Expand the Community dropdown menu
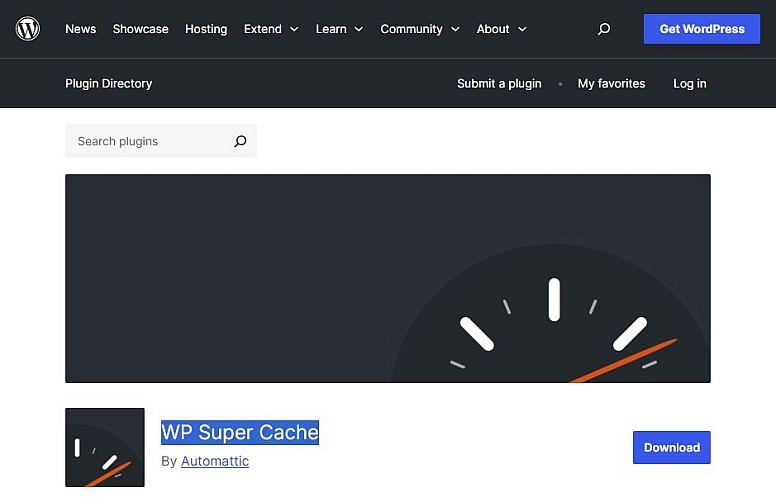This screenshot has width=776, height=497. pos(420,29)
